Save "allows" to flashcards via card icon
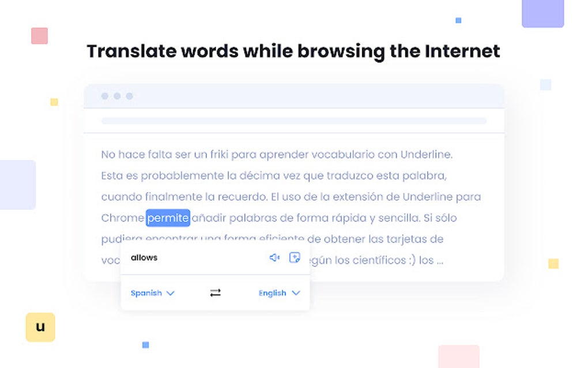Image resolution: width=588 pixels, height=368 pixels. tap(295, 257)
